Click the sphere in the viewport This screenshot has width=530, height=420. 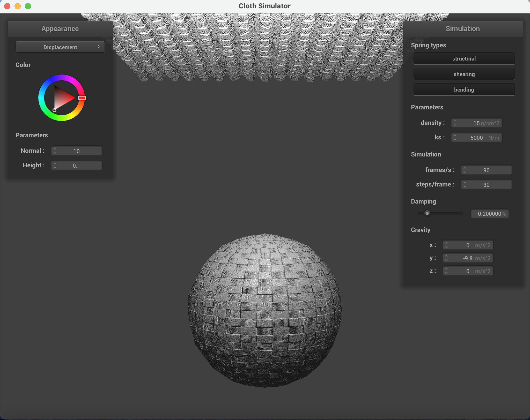tap(264, 310)
